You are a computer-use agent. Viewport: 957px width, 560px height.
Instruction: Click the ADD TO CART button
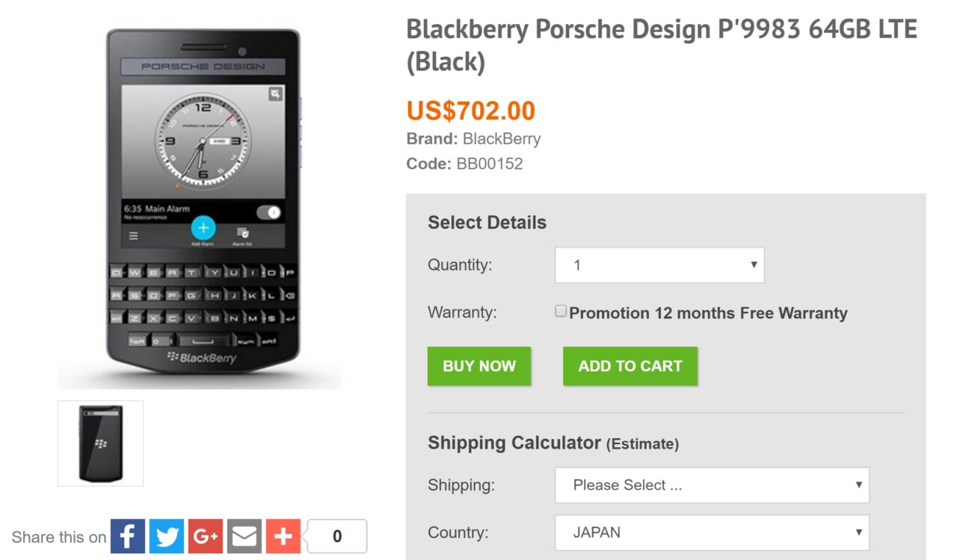tap(630, 366)
